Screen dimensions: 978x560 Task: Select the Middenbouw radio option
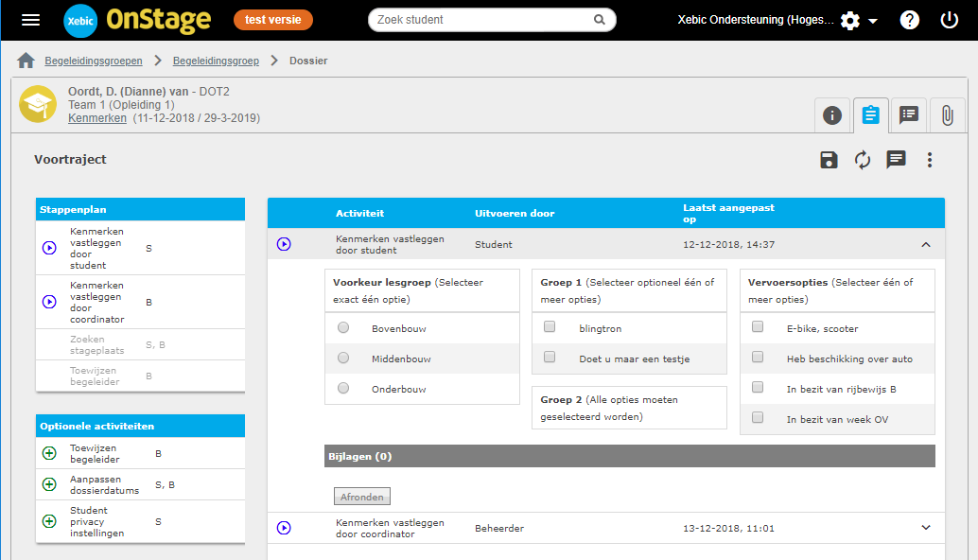[343, 358]
